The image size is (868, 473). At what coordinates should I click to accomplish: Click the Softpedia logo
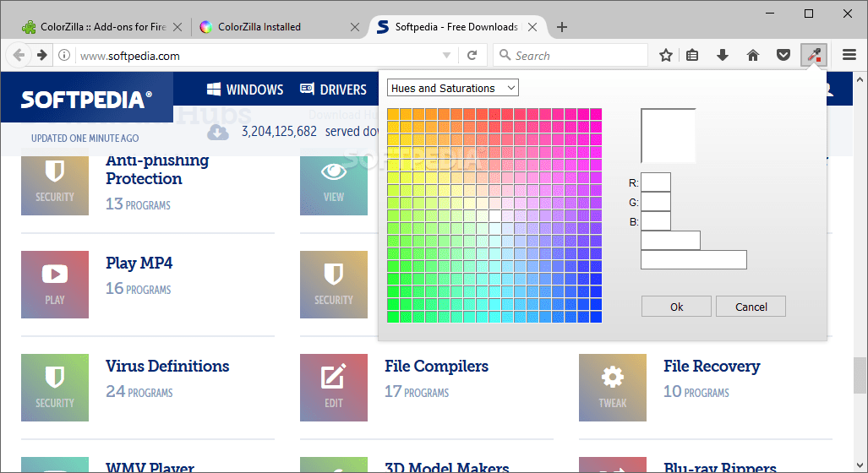click(86, 100)
